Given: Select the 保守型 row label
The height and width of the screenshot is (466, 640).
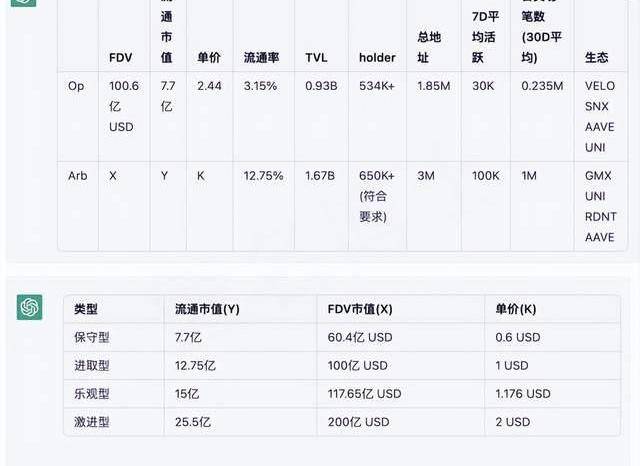Looking at the screenshot, I should [92, 338].
